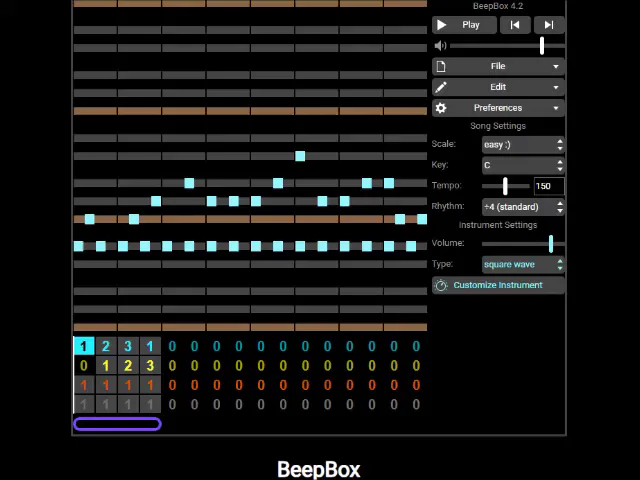Click the Customize Instrument button
This screenshot has height=480, width=640.
pos(498,285)
